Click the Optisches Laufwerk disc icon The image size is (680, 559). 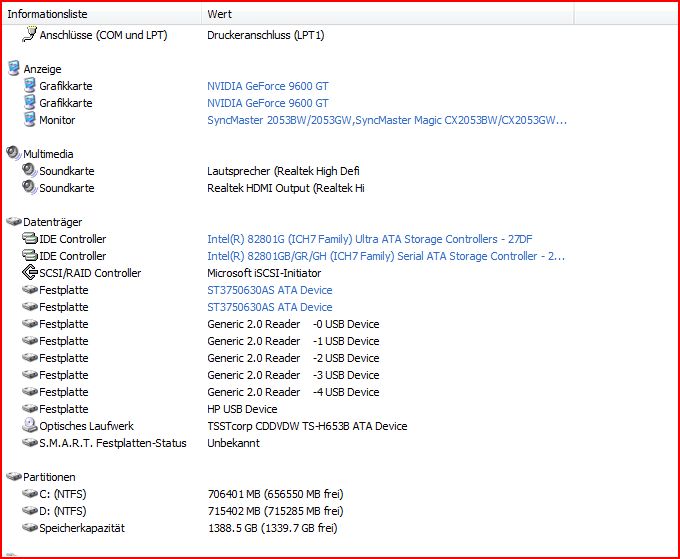[x=30, y=425]
